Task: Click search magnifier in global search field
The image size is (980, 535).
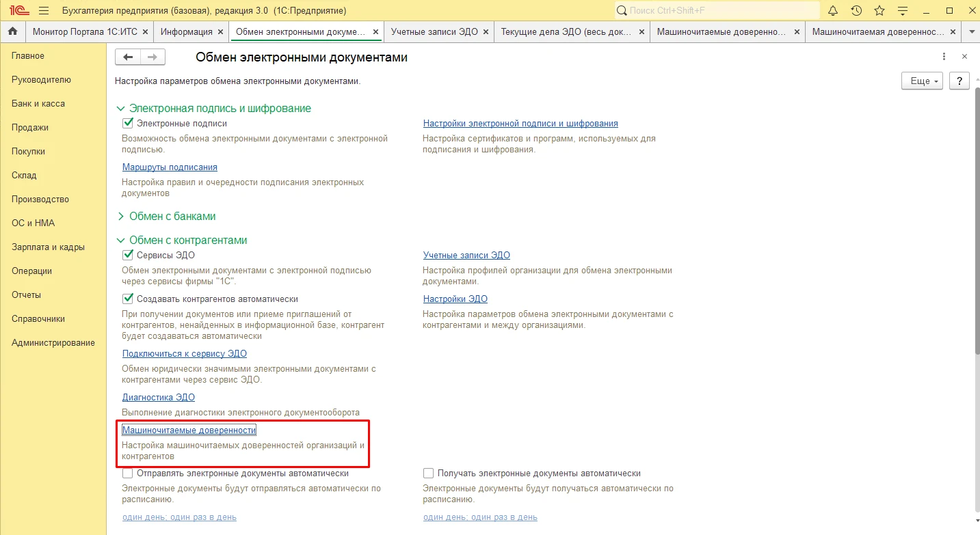Action: (x=622, y=11)
